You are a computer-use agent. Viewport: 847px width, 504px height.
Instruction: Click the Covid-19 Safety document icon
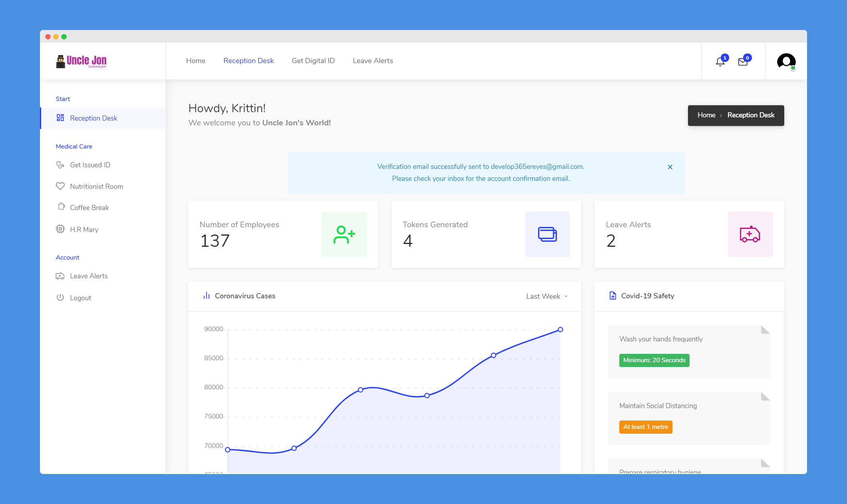click(x=612, y=296)
